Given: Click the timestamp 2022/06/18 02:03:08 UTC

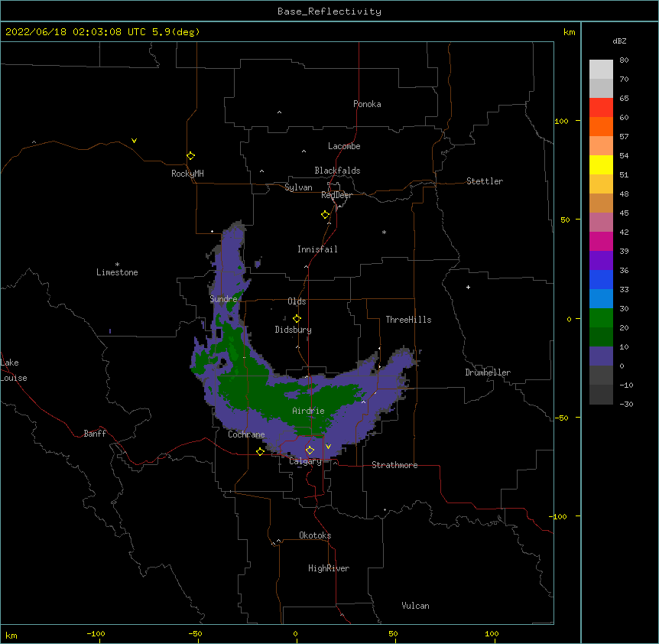Looking at the screenshot, I should click(76, 32).
